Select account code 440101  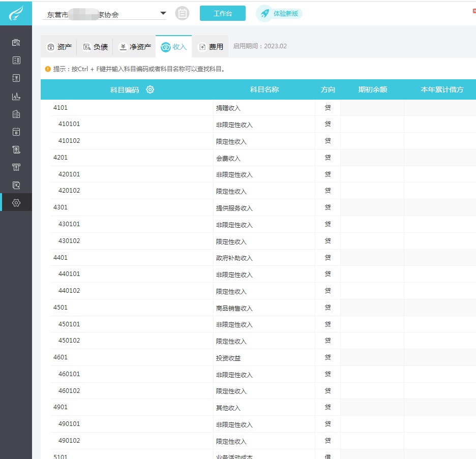click(x=69, y=274)
